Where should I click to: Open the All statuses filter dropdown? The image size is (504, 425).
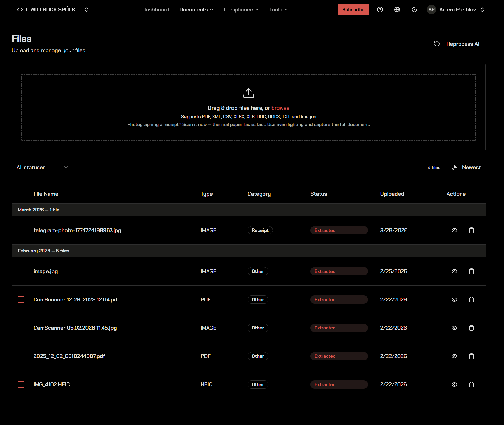[x=42, y=167]
